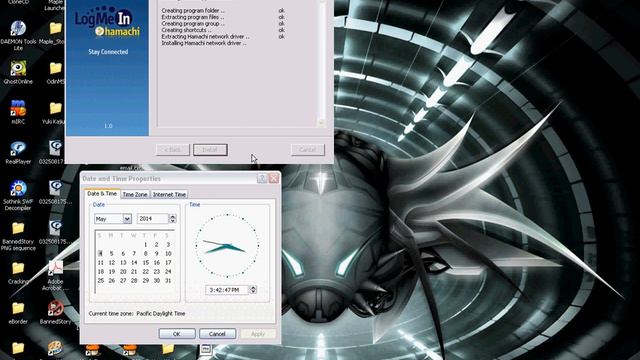Select day 7 in the calendar
Image resolution: width=640 pixels, height=360 pixels.
(134, 253)
